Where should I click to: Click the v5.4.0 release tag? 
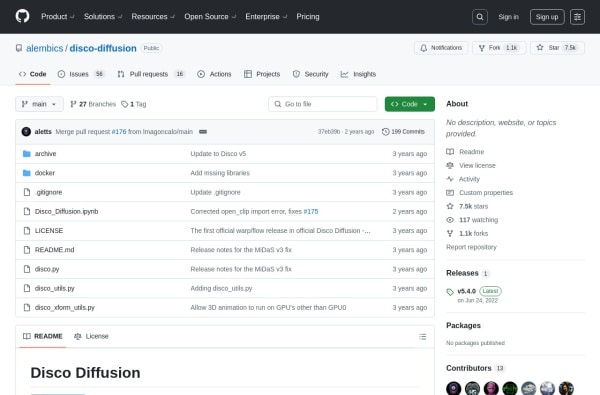click(x=466, y=291)
